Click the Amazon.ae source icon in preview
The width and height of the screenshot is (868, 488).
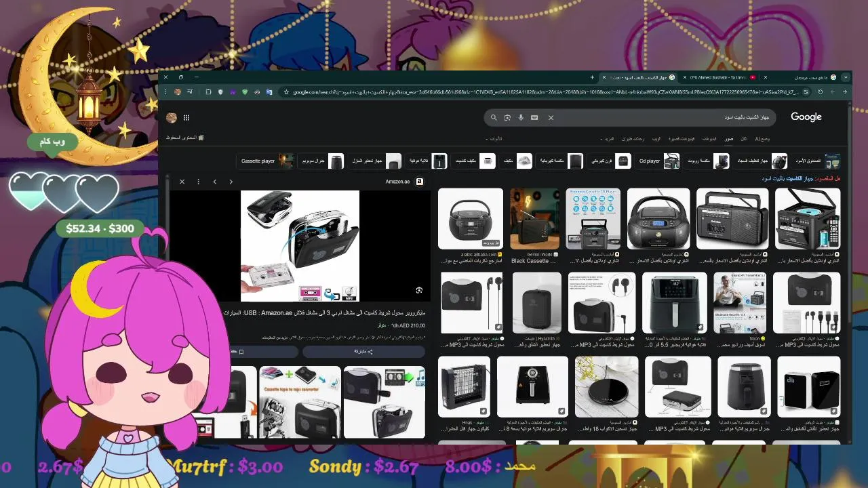tap(420, 182)
